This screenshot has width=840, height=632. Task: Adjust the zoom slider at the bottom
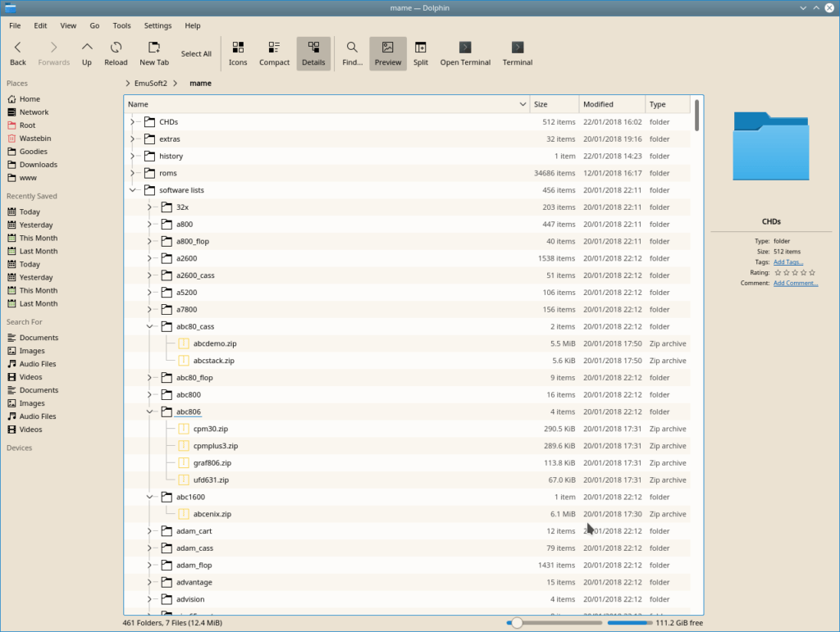click(x=515, y=622)
